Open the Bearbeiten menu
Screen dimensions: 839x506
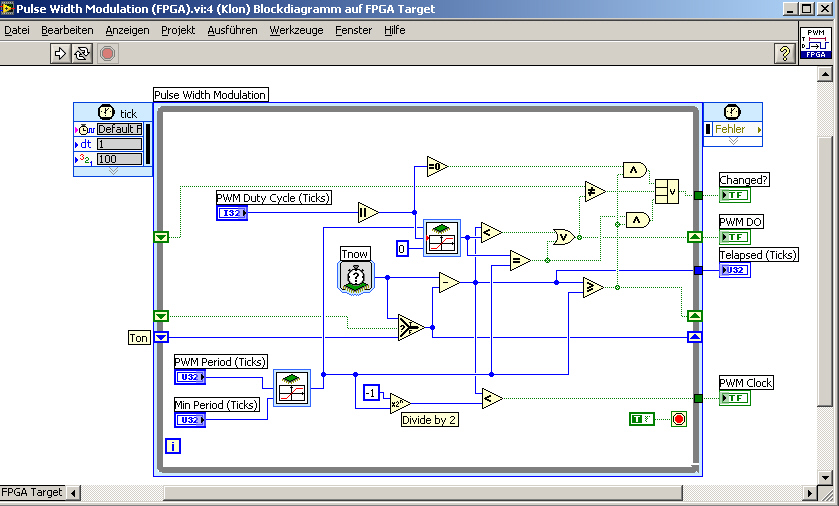click(67, 30)
